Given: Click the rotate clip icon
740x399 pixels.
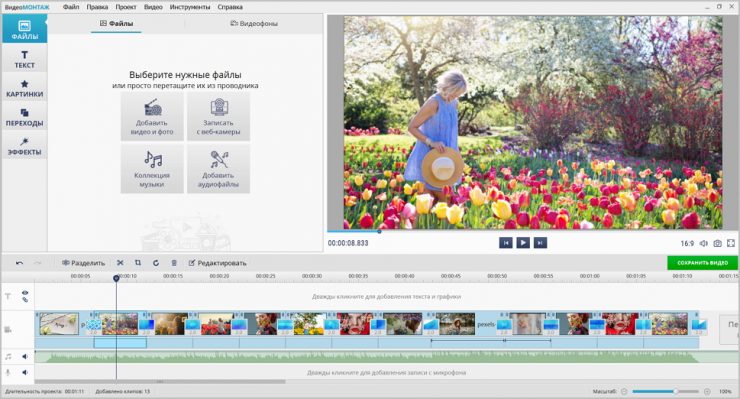Looking at the screenshot, I should click(156, 263).
